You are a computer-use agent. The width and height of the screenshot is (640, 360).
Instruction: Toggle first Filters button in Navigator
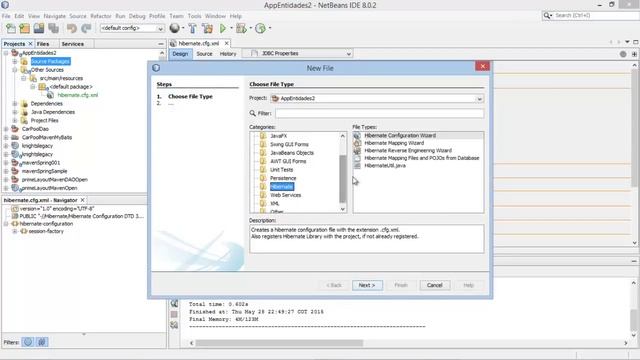[x=28, y=342]
